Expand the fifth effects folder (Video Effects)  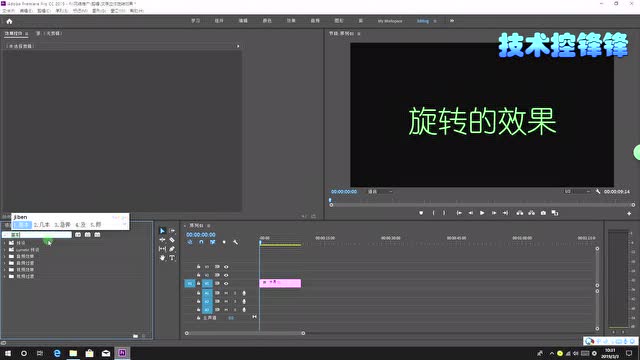tap(5, 270)
